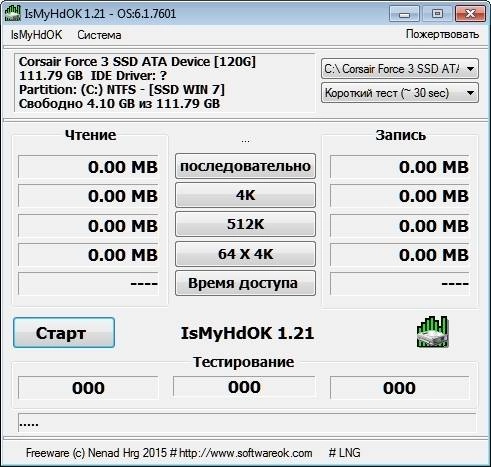The width and height of the screenshot is (491, 467).
Task: Click the IsMyHdOK 1.21 center label
Action: tap(247, 333)
